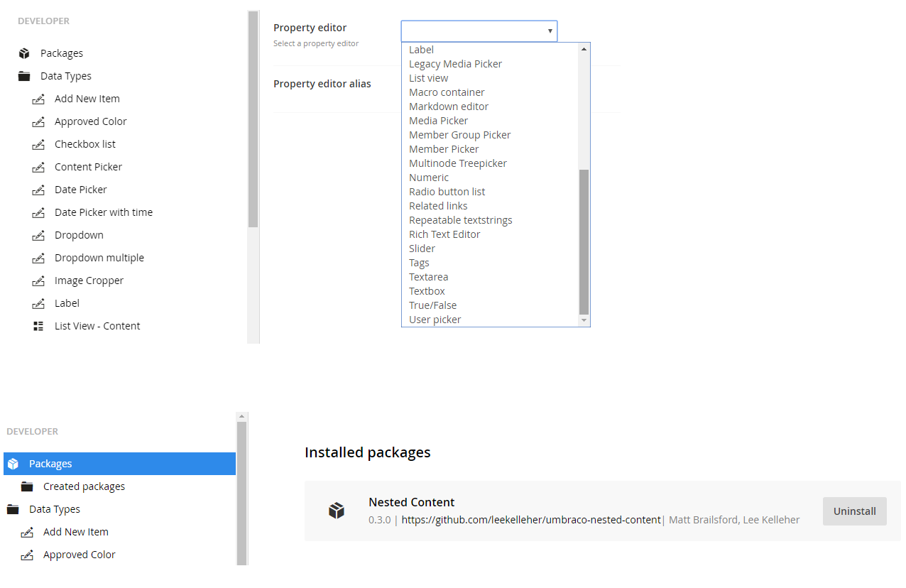
Task: Uninstall the Nested Content package
Action: (855, 511)
